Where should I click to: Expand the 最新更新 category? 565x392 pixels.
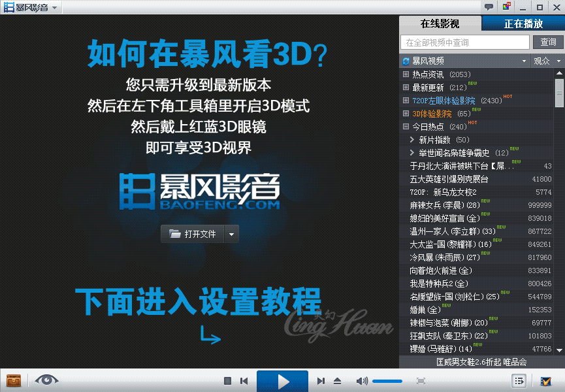pyautogui.click(x=406, y=87)
